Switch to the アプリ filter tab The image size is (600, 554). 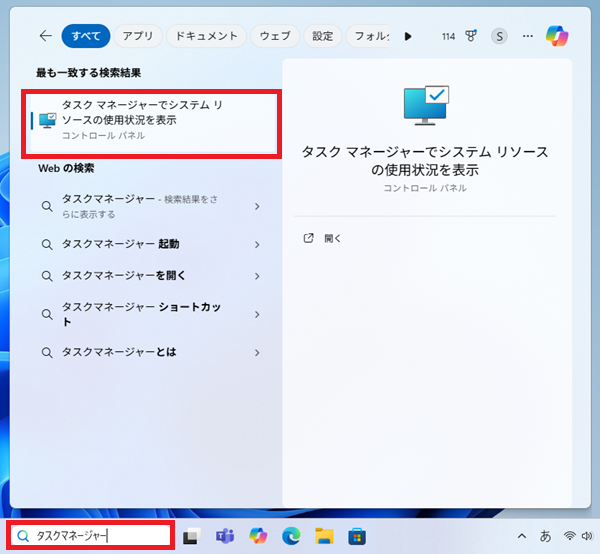(x=137, y=36)
